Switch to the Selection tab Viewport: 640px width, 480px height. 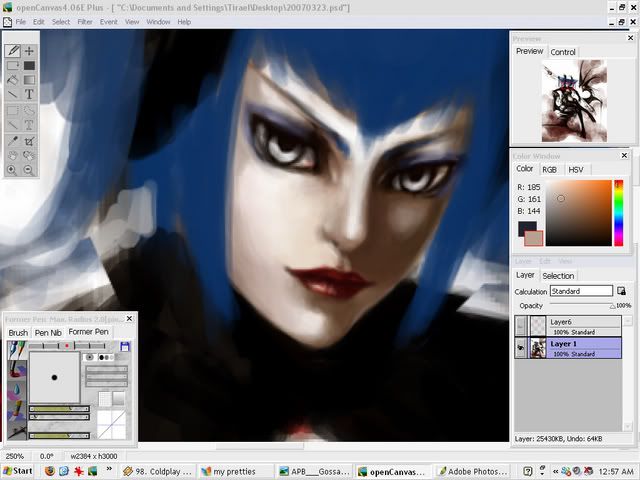click(558, 276)
